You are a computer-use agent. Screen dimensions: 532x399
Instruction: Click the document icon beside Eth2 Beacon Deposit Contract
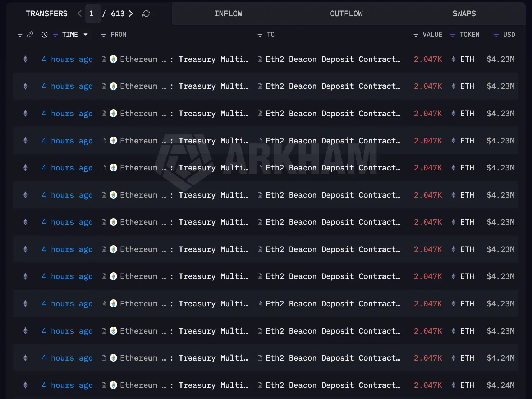260,59
